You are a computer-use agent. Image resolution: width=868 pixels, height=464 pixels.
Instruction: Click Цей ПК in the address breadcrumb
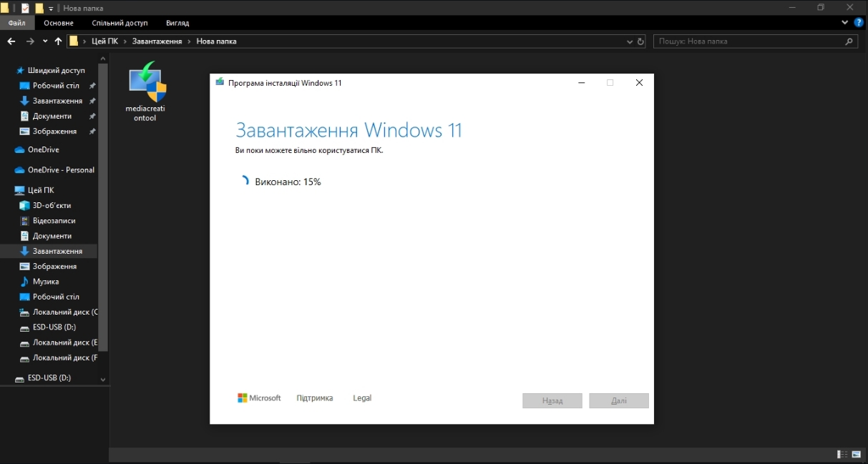pyautogui.click(x=104, y=41)
